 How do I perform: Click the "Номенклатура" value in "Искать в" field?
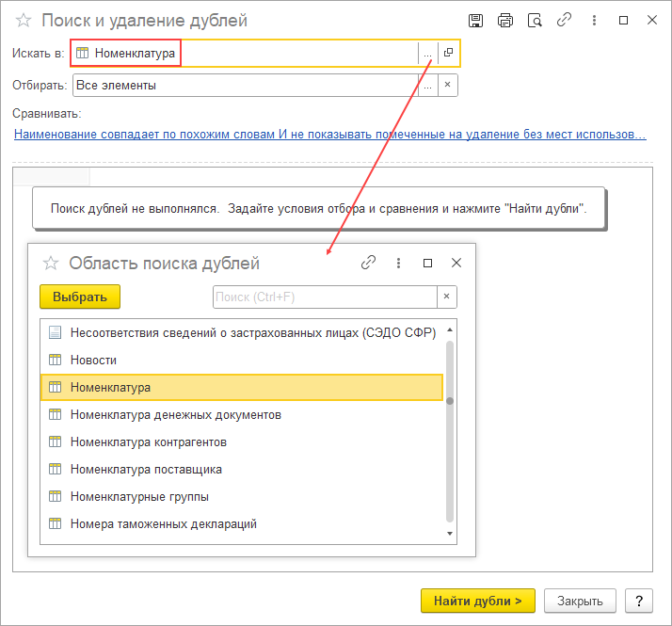click(x=135, y=53)
